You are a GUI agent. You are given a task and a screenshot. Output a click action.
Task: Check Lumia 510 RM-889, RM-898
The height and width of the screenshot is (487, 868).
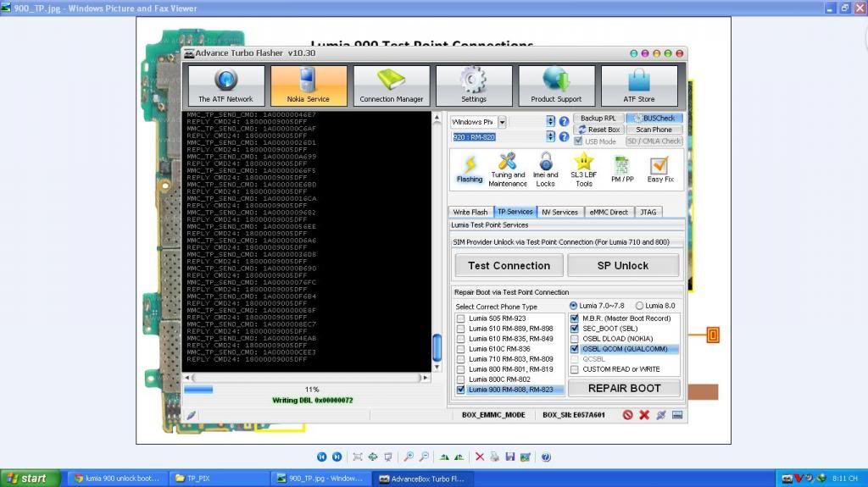point(460,329)
